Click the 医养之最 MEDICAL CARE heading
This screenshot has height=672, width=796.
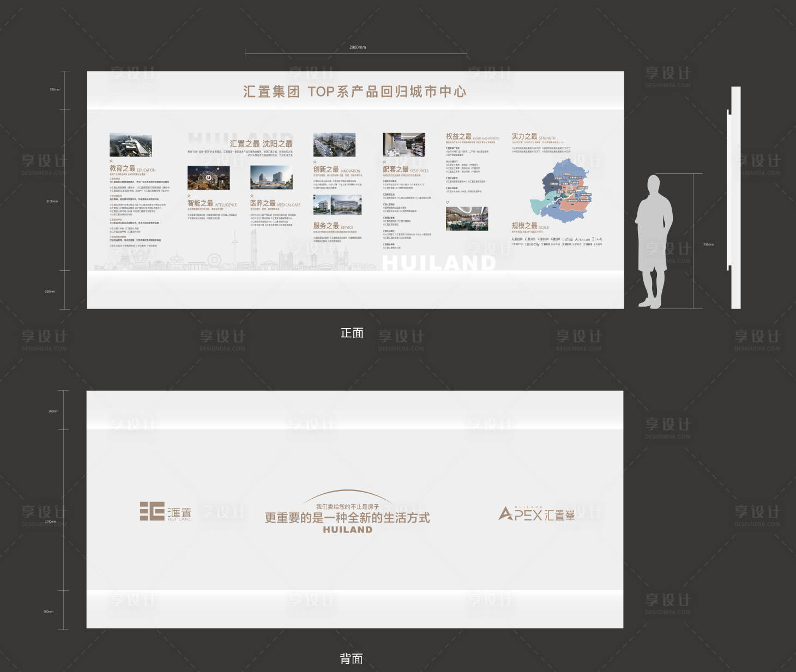click(275, 203)
